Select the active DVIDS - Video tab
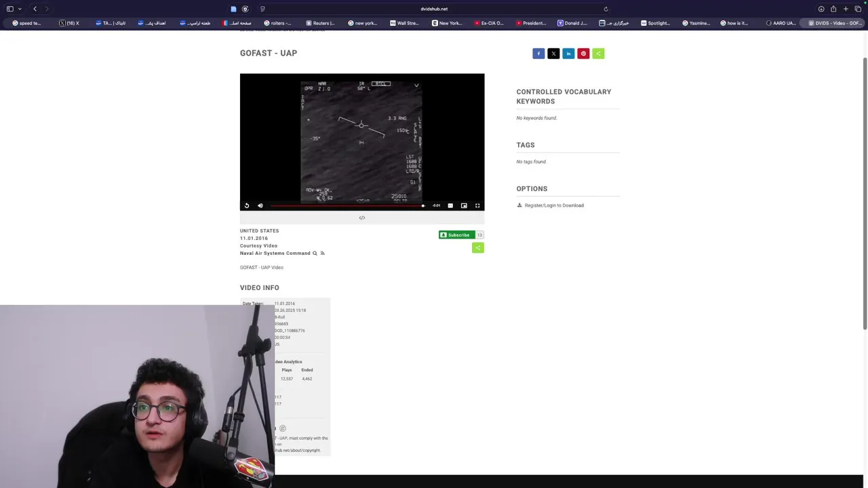Screen dimensions: 868x488 tap(835, 23)
